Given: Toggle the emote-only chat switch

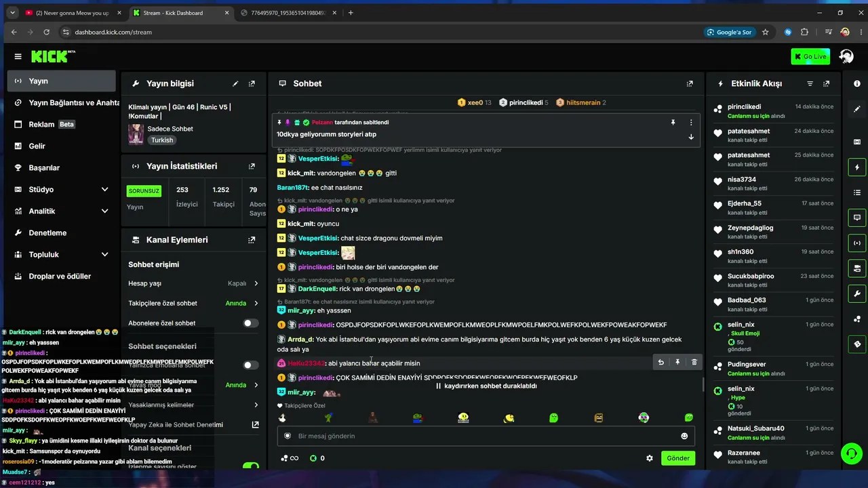Looking at the screenshot, I should coord(251,365).
